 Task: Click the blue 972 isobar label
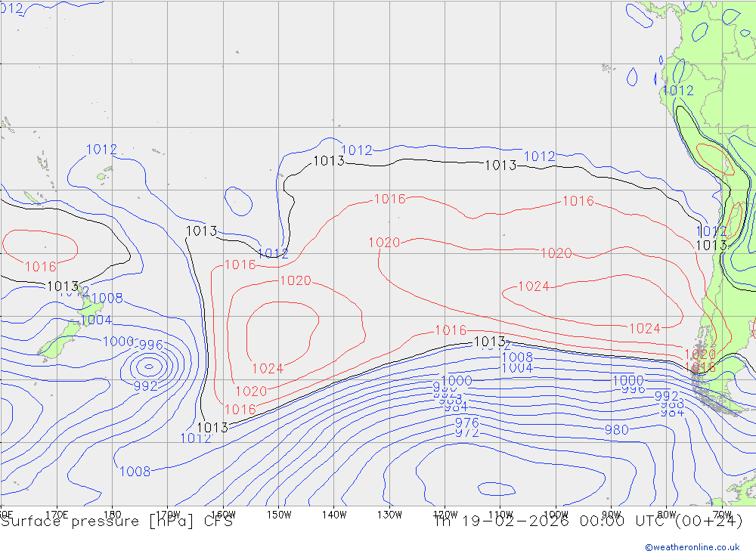pos(466,432)
